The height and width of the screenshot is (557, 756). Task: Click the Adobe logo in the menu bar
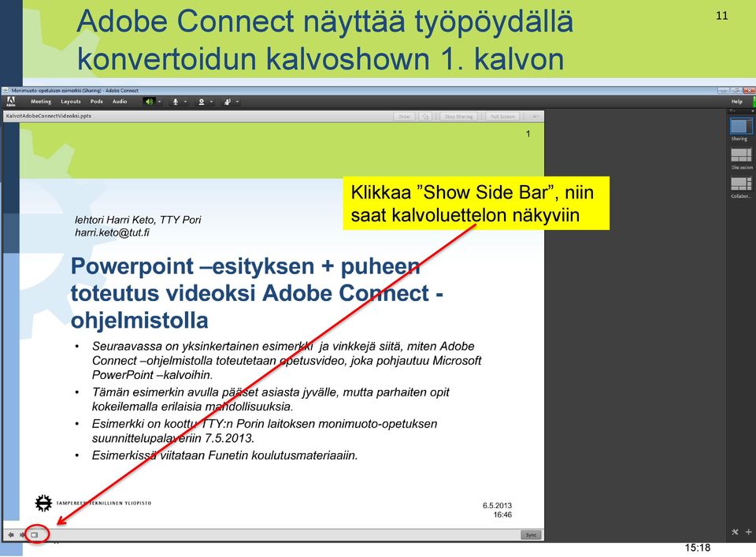point(10,102)
